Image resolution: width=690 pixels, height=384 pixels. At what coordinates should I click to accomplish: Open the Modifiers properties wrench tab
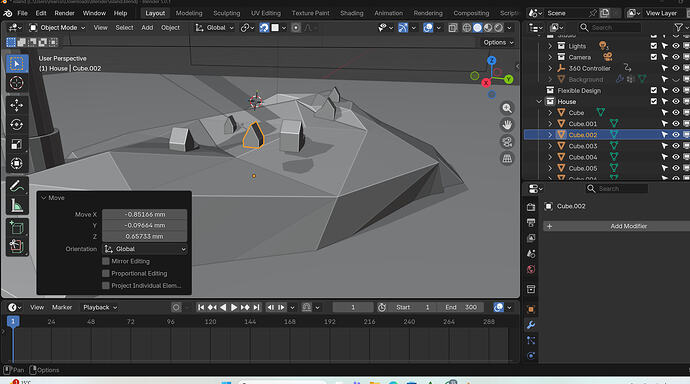[531, 325]
